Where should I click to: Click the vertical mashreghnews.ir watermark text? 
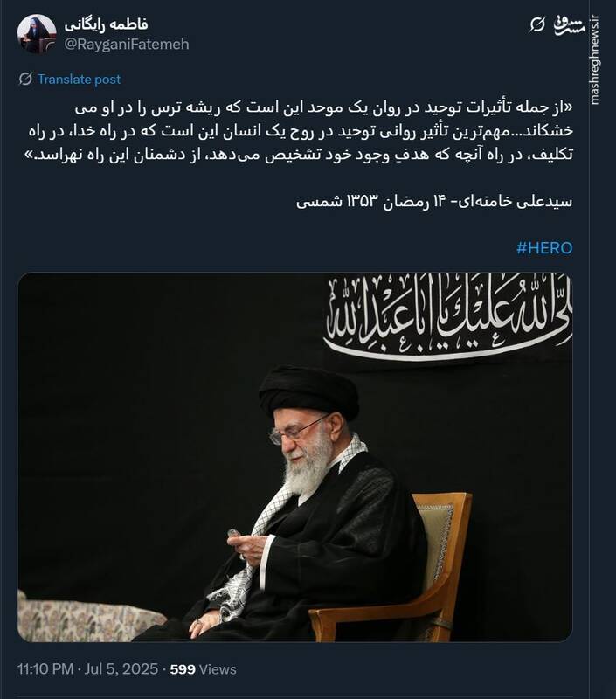click(x=595, y=60)
